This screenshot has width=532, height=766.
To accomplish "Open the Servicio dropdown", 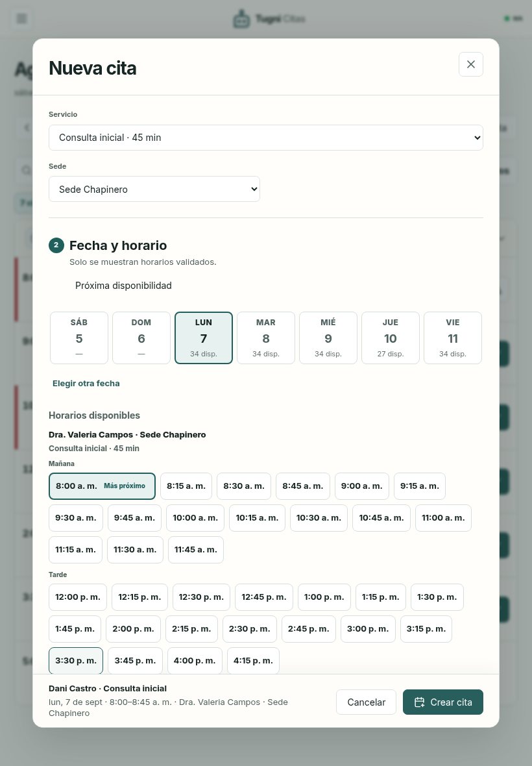I will tap(265, 138).
